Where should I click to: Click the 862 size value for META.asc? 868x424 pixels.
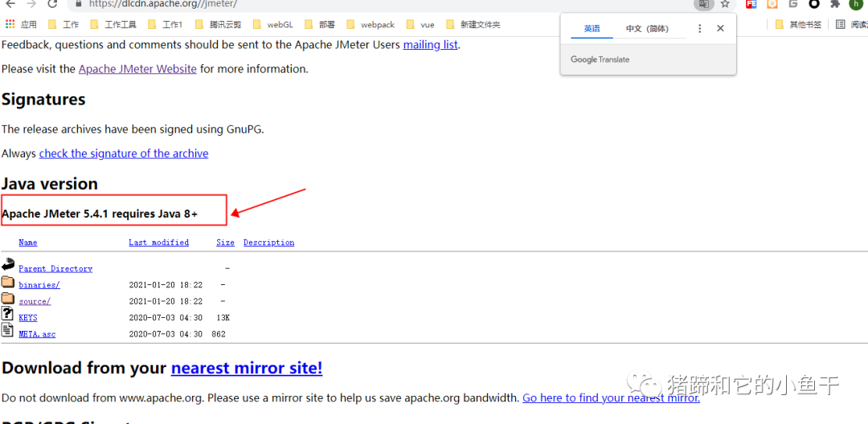click(x=219, y=334)
